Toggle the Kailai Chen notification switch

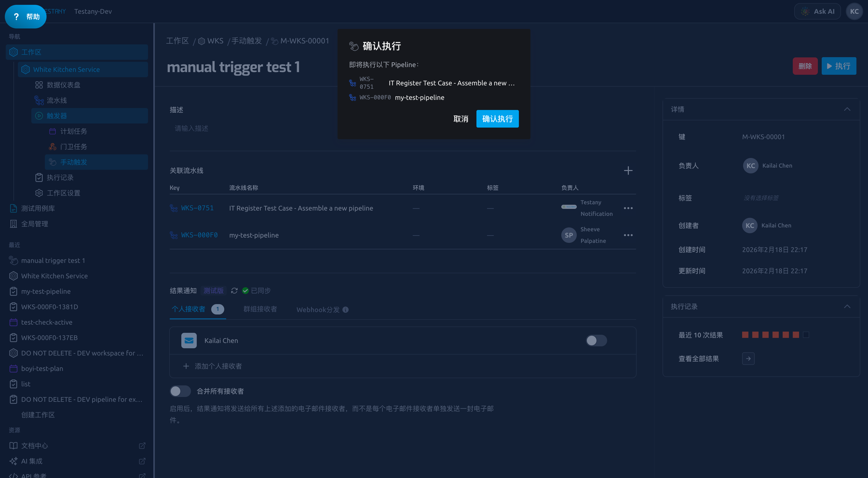(x=596, y=341)
